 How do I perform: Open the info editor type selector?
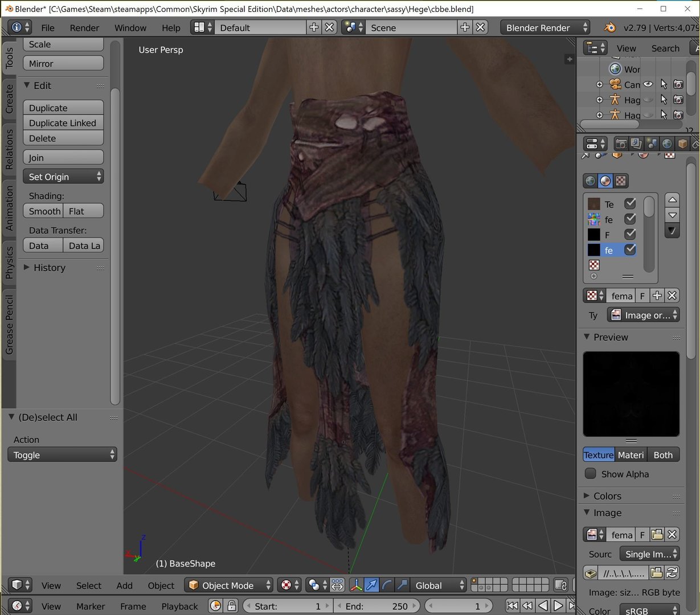20,27
